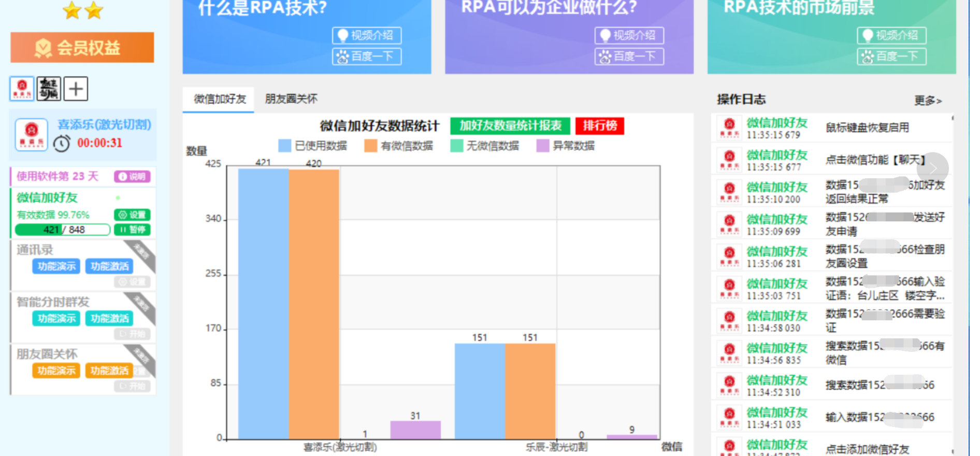Select the second account avatar with black calligraphy

pyautogui.click(x=49, y=89)
